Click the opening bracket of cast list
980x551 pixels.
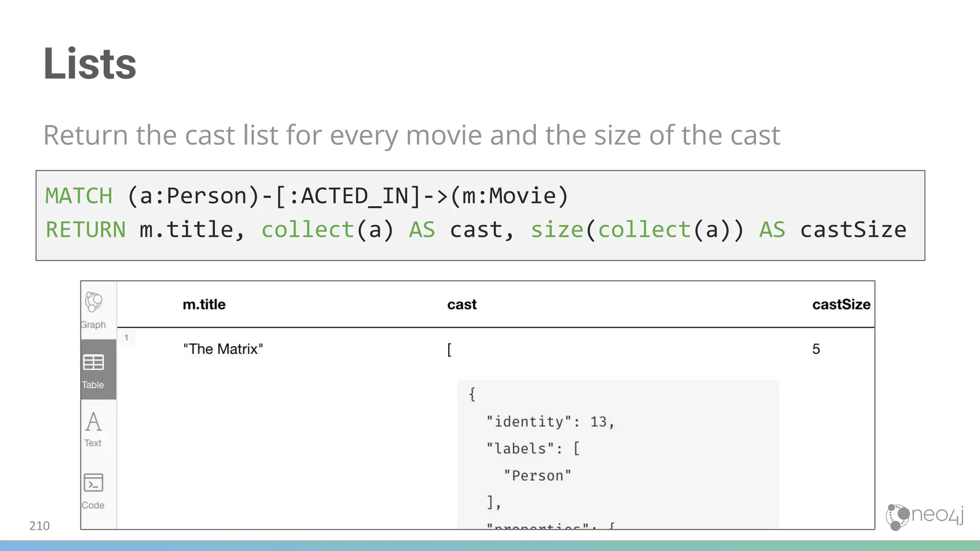[449, 350]
